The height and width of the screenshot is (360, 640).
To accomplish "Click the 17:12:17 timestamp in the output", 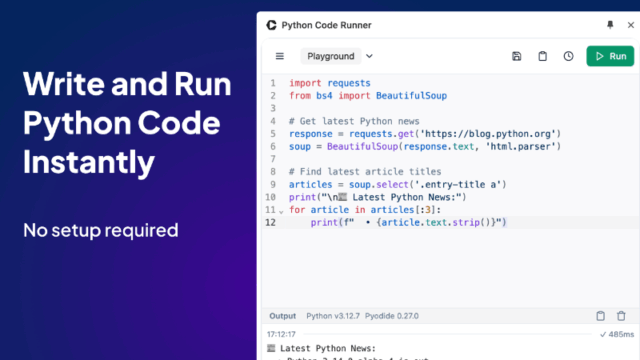I will pos(281,334).
